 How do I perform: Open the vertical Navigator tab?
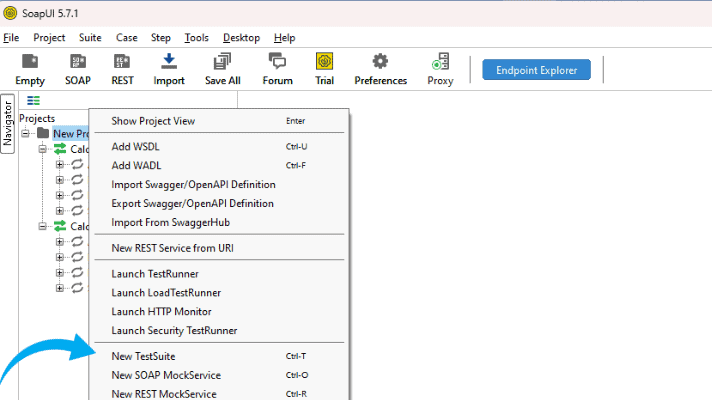[7, 123]
